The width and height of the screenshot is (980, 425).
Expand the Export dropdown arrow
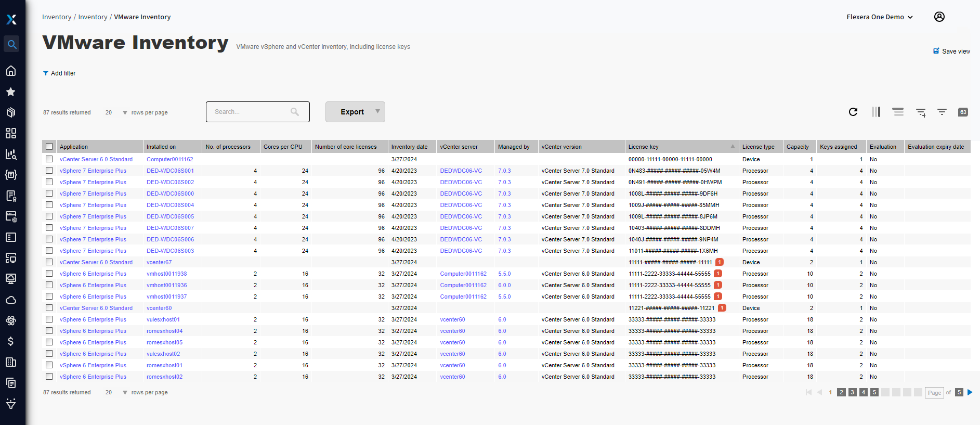(378, 111)
